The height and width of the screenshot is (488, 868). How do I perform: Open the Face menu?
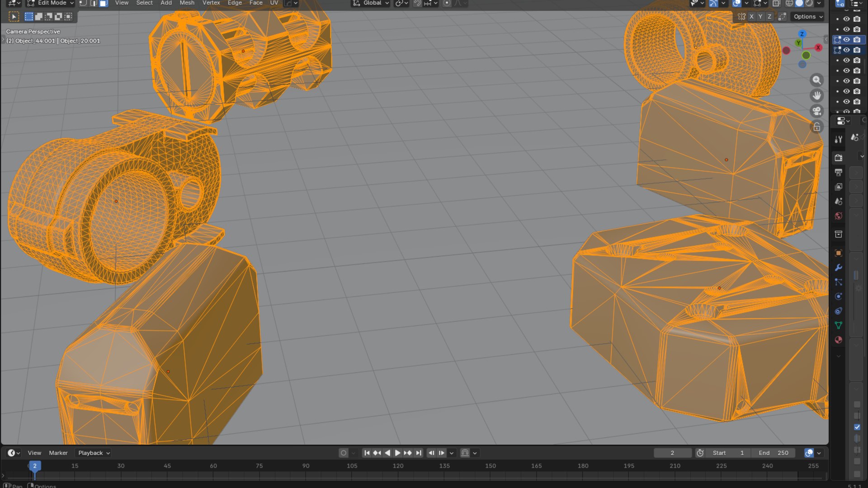(x=256, y=3)
